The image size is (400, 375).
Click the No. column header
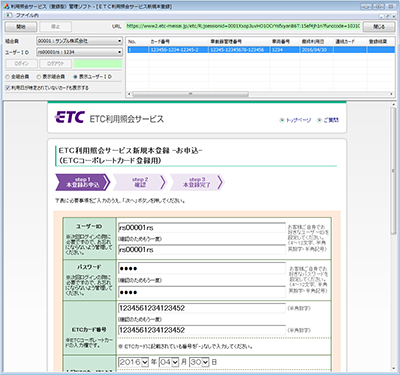137,41
